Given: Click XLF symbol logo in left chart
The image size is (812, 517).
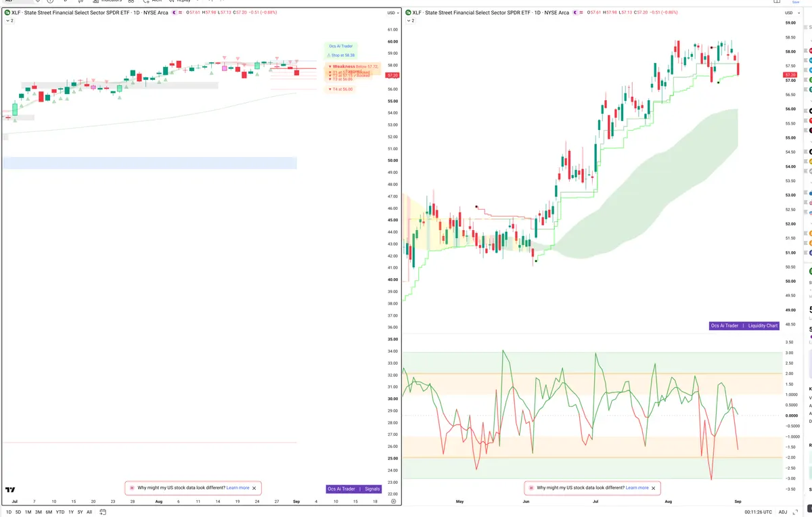Looking at the screenshot, I should (7, 13).
